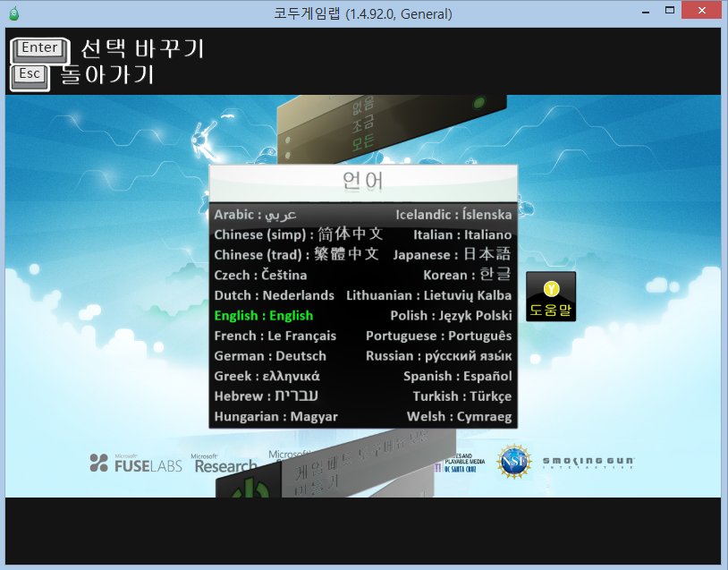Viewport: 728px width, 570px height.
Task: Click the Smoking Gun Interactive logo
Action: 588,463
